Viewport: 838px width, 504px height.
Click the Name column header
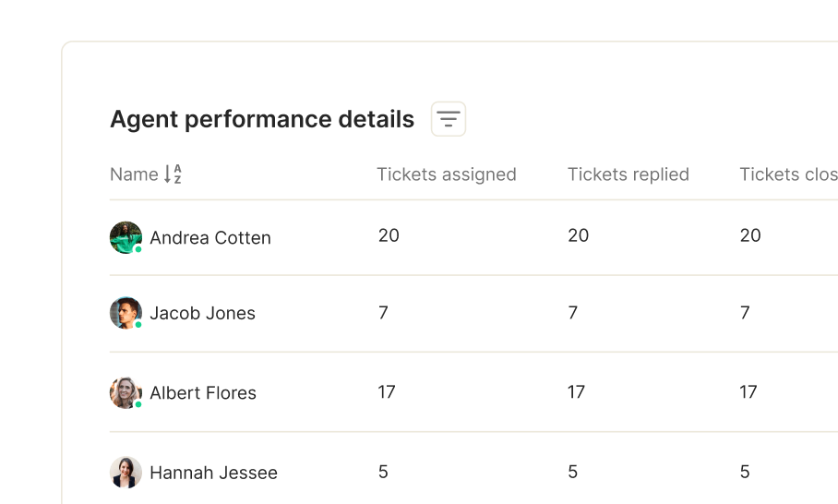click(x=134, y=174)
